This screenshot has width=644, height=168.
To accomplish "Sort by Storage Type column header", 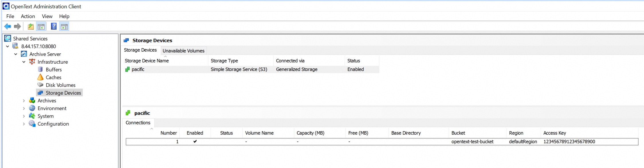I will coord(241,60).
